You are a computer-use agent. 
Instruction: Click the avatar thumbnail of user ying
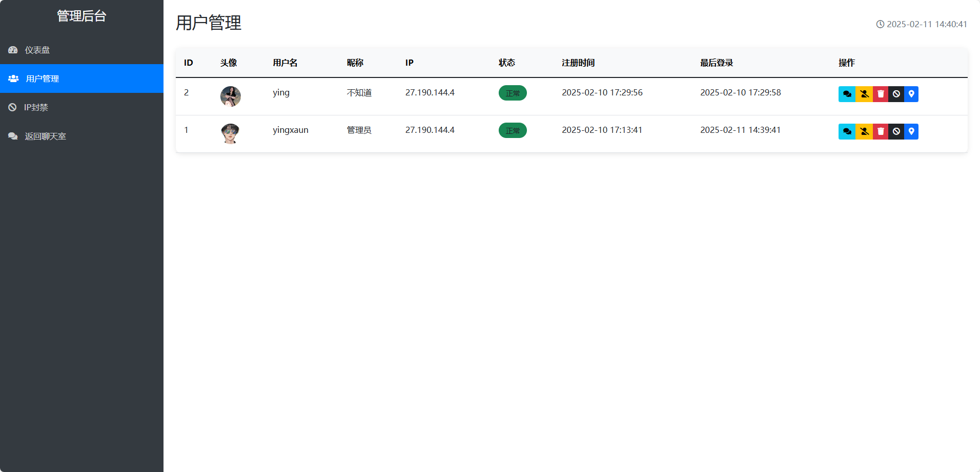pos(231,96)
